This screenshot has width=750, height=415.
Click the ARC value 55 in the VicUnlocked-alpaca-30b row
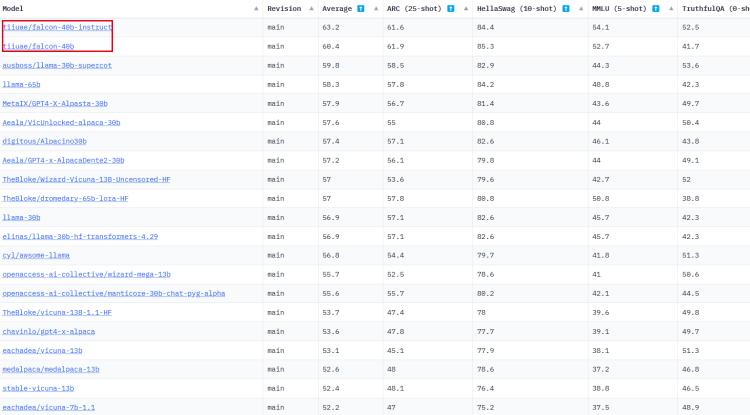click(391, 122)
